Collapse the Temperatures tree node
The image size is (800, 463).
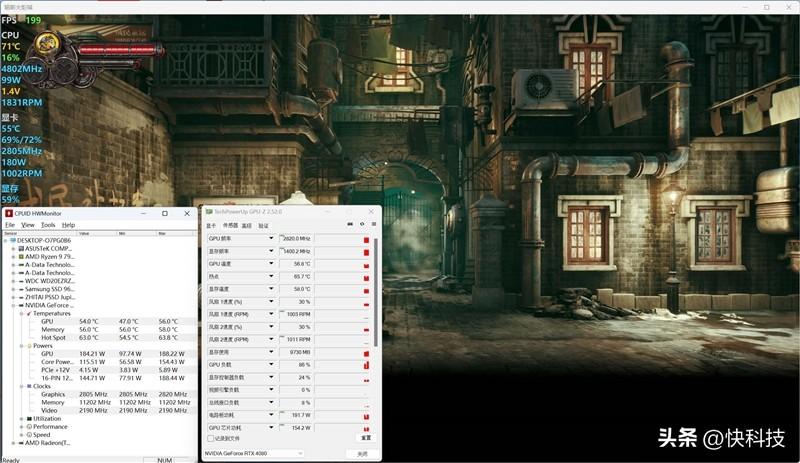[x=21, y=313]
